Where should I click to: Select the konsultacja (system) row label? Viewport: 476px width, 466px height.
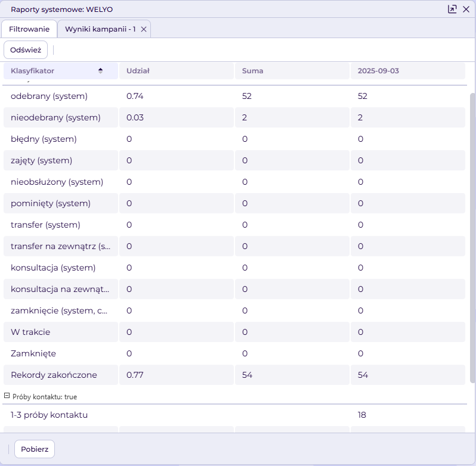(x=53, y=268)
